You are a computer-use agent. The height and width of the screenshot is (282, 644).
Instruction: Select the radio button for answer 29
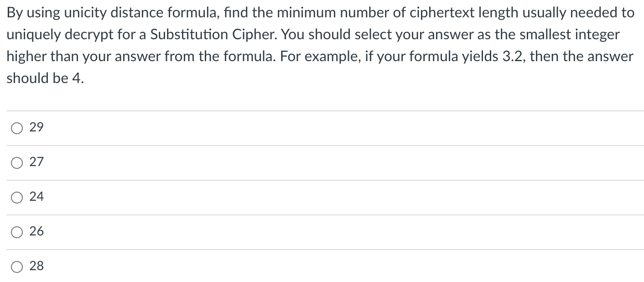[17, 128]
